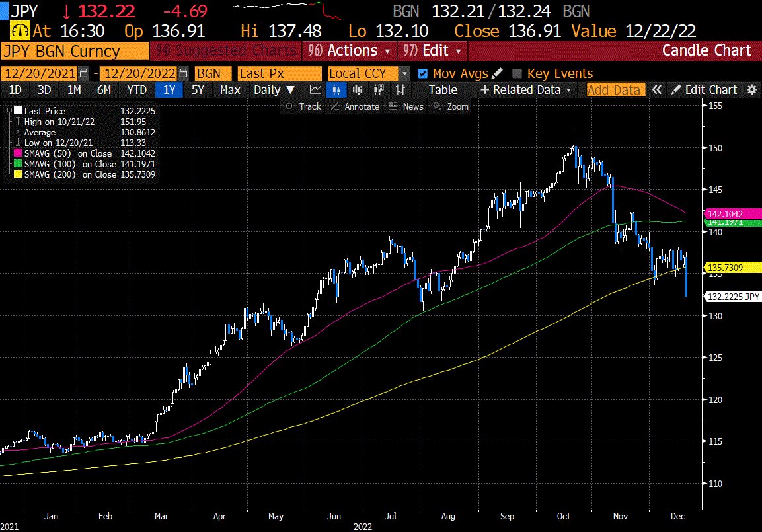Viewport: 762px width, 532px height.
Task: Click the Annotate pencil icon
Action: point(335,106)
